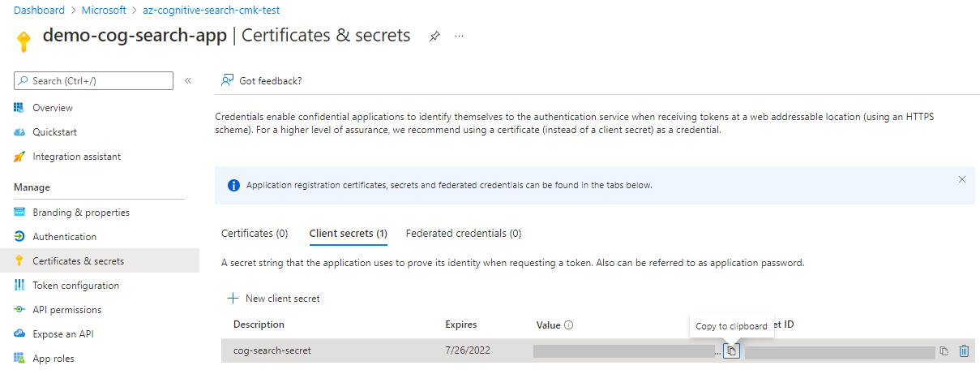Dismiss the blue information banner

962,179
